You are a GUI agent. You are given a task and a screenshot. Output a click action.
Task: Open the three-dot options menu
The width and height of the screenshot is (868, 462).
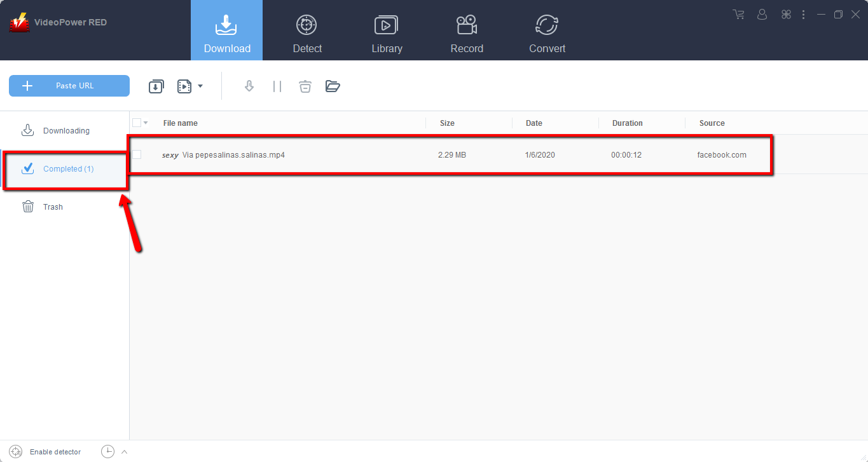tap(803, 14)
